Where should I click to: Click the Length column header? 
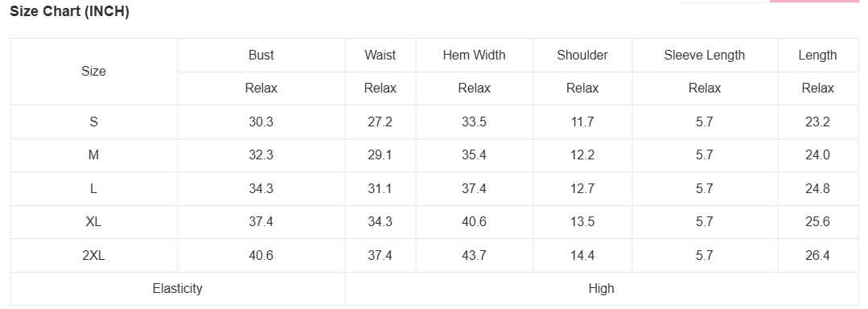pos(817,56)
